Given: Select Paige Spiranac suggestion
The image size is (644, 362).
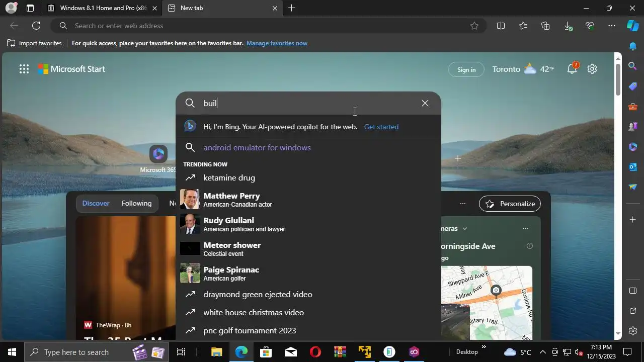Looking at the screenshot, I should pos(308,274).
